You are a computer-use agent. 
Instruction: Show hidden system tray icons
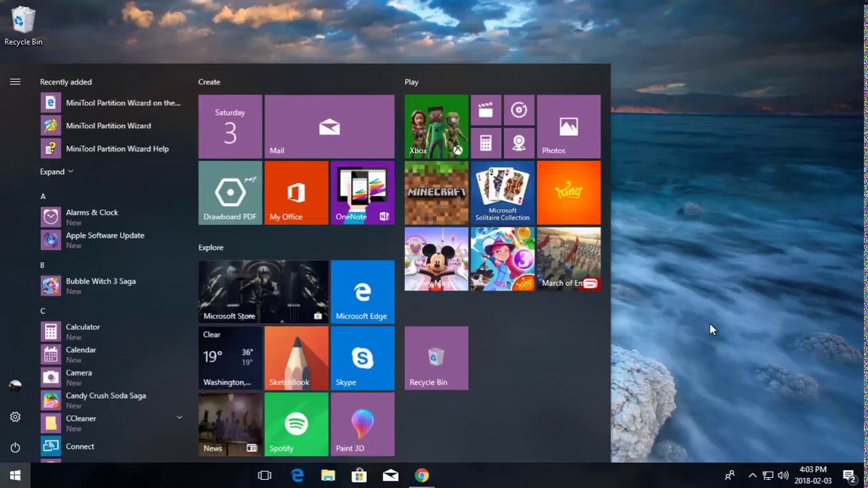click(x=752, y=475)
